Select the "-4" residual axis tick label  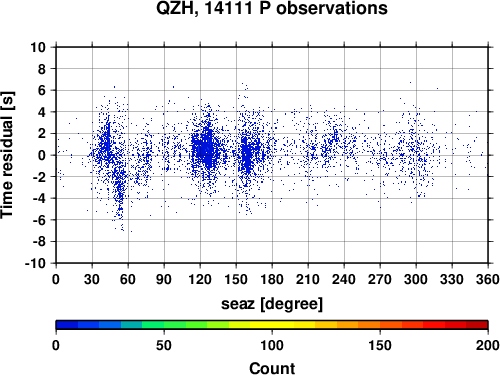pyautogui.click(x=39, y=198)
